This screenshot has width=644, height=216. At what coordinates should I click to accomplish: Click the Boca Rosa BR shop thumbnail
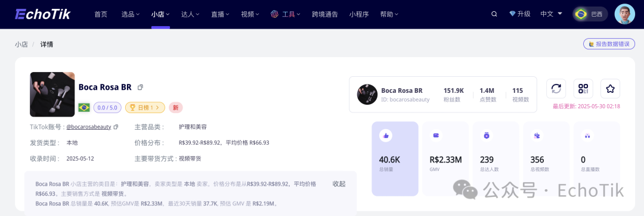[x=52, y=94]
